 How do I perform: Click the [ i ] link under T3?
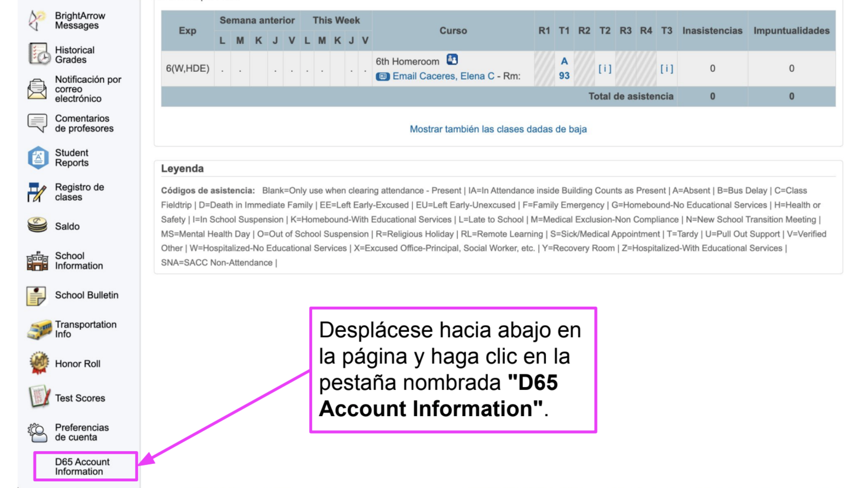[x=667, y=68]
